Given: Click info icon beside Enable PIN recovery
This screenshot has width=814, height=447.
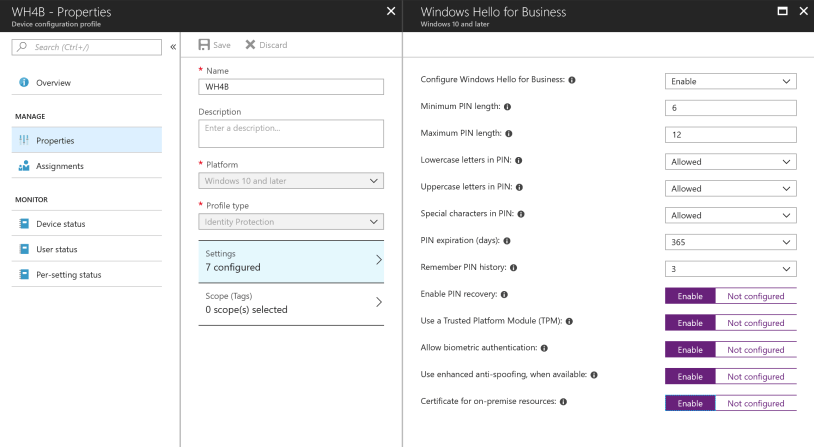Looking at the screenshot, I should tap(505, 295).
